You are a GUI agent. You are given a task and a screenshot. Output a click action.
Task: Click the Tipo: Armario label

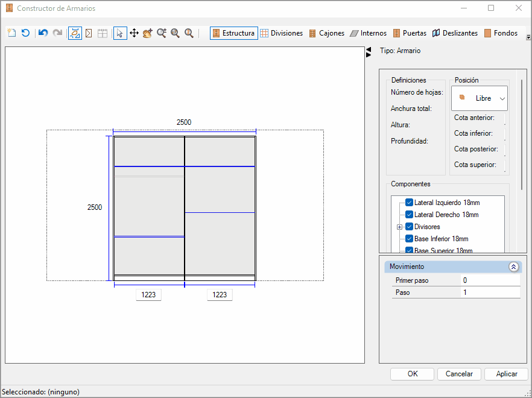(400, 51)
